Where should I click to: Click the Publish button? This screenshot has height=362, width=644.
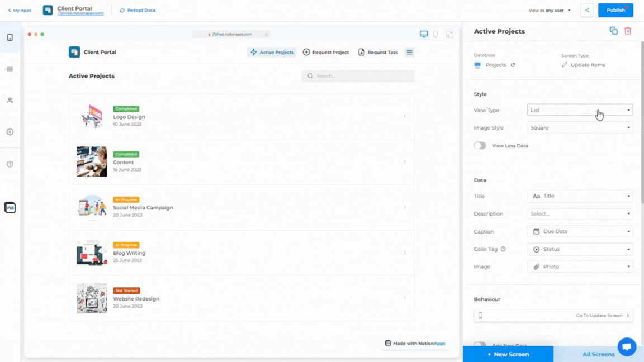pos(615,10)
